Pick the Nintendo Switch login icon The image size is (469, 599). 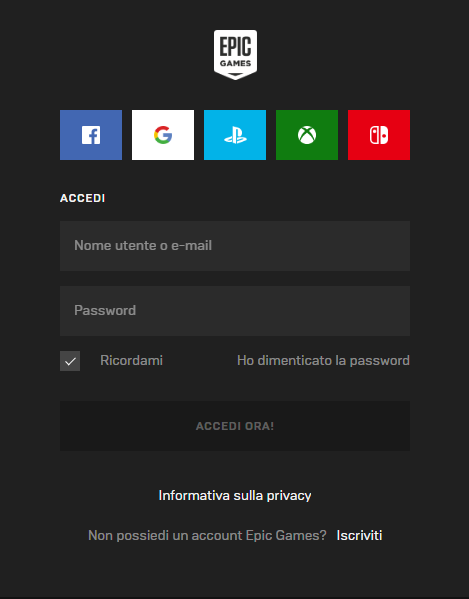pos(379,135)
